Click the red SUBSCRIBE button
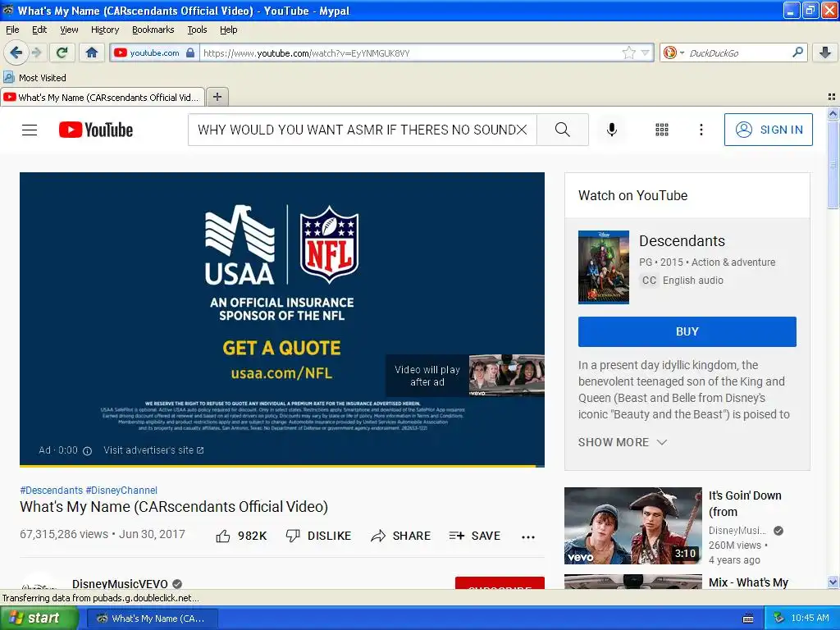Image resolution: width=840 pixels, height=630 pixels. (x=500, y=583)
